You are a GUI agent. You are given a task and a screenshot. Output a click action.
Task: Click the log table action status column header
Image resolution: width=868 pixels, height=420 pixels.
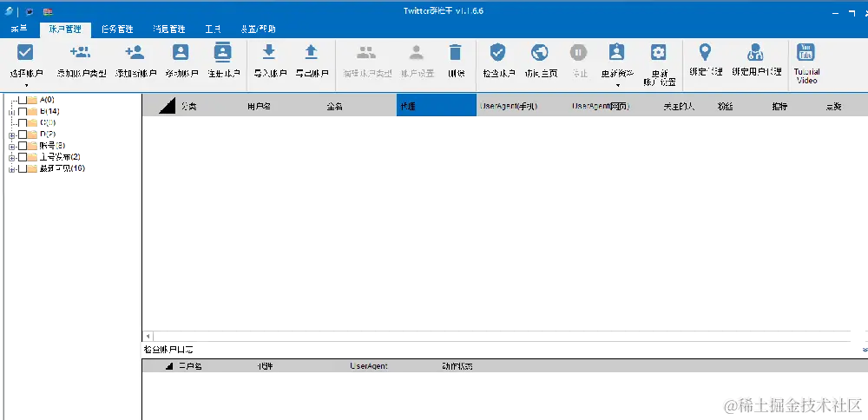tap(457, 366)
